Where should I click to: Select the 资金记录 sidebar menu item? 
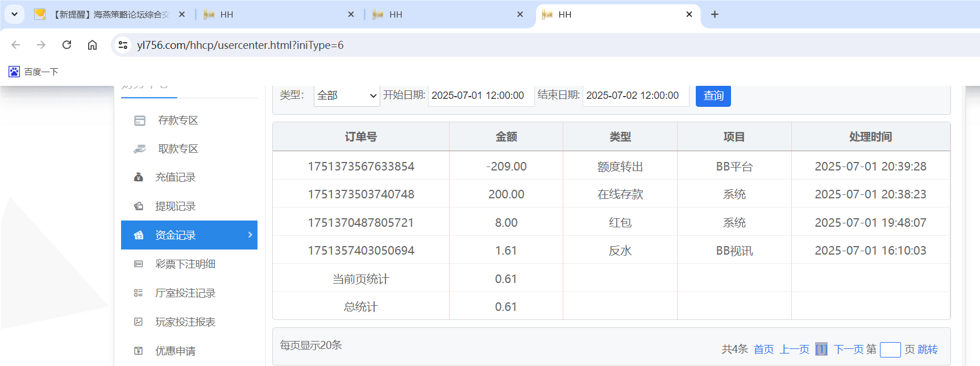click(x=176, y=235)
